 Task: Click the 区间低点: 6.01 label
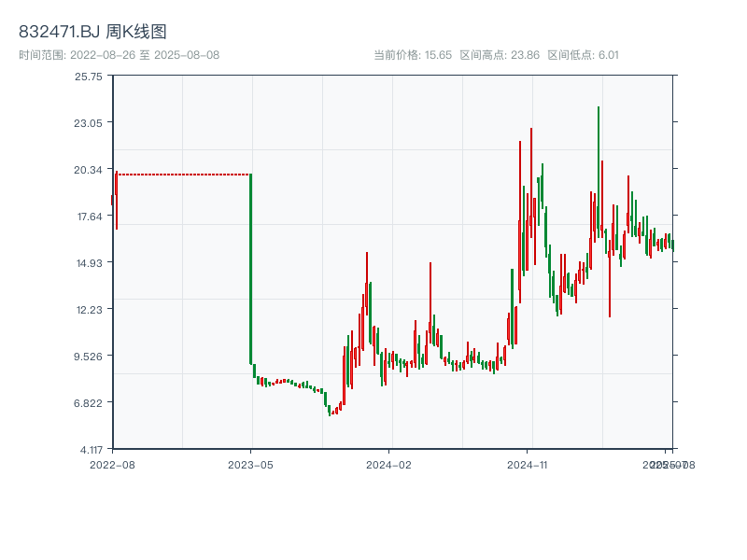[x=583, y=55]
